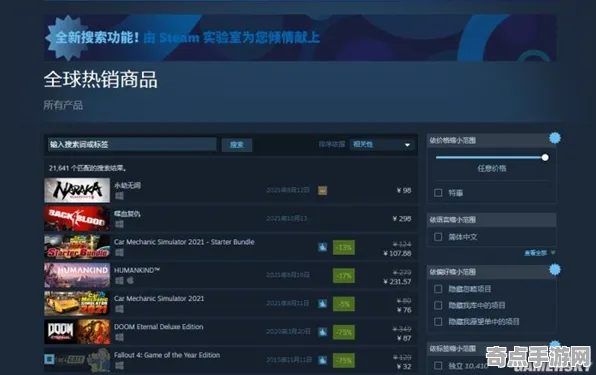The image size is (596, 375).
Task: Click blue icon in Car Mechanic Simulator 2021 row
Action: (x=322, y=304)
